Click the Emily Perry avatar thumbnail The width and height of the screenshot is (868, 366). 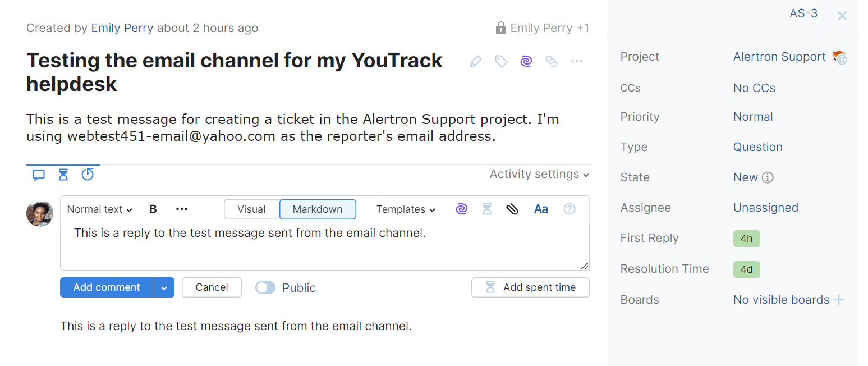[x=40, y=213]
